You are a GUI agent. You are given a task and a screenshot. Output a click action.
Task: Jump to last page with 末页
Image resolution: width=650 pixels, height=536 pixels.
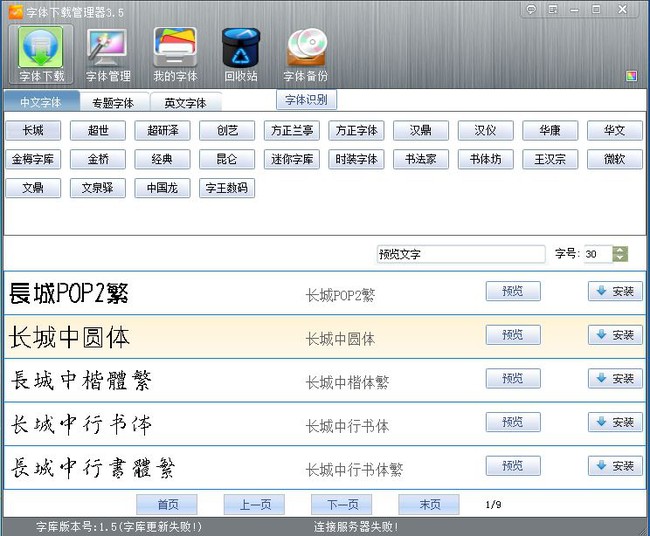pos(428,505)
